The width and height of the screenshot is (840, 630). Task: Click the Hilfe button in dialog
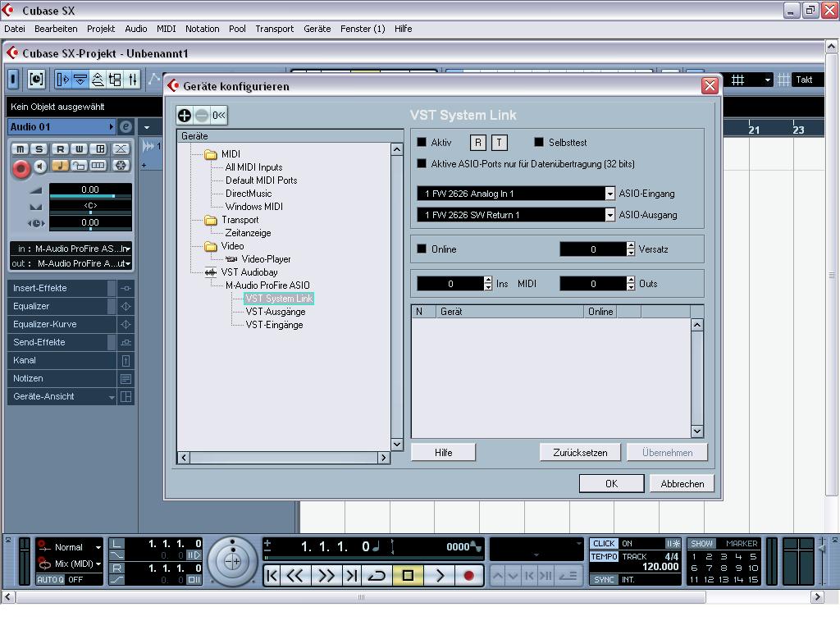[443, 453]
